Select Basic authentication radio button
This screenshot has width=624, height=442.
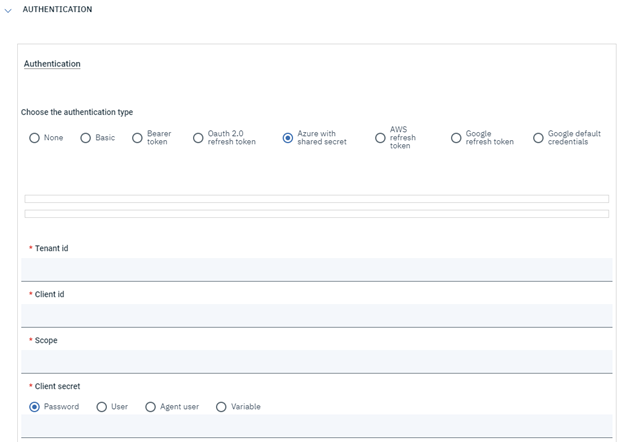tap(86, 138)
